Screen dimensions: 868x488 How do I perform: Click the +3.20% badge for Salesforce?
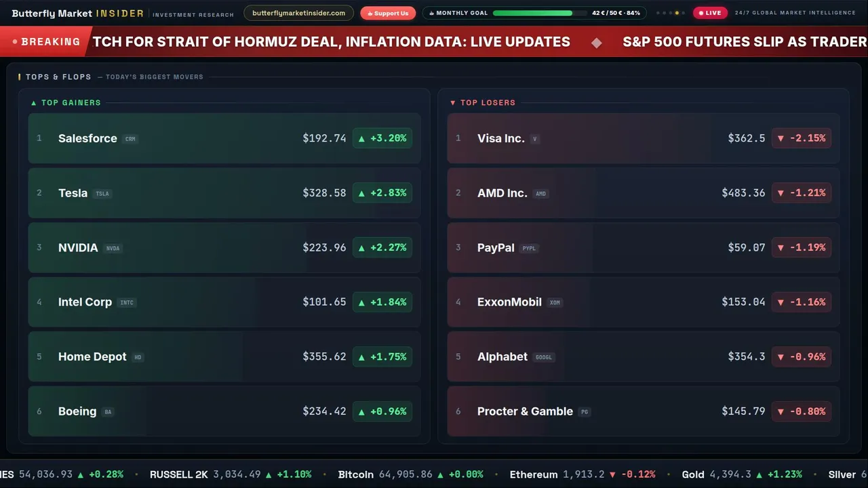tap(382, 138)
